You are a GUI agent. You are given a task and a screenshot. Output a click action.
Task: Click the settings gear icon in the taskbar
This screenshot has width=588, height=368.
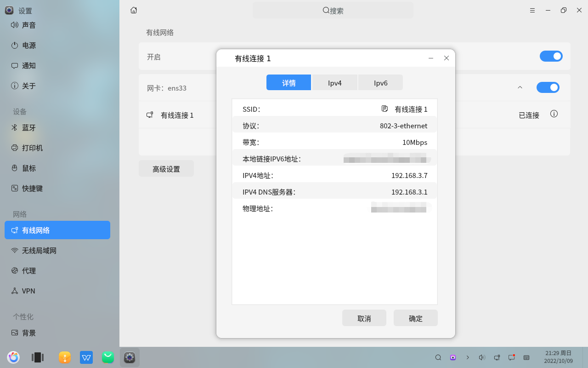click(x=130, y=357)
